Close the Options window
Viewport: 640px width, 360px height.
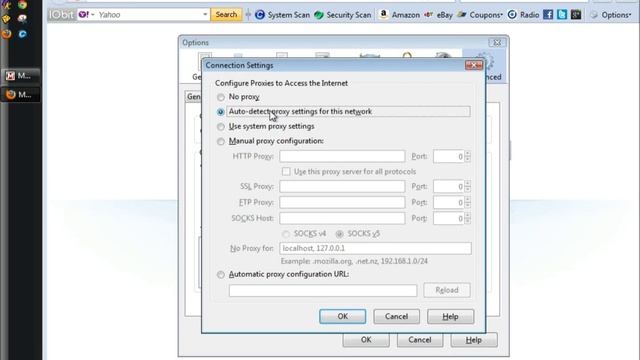coord(497,42)
